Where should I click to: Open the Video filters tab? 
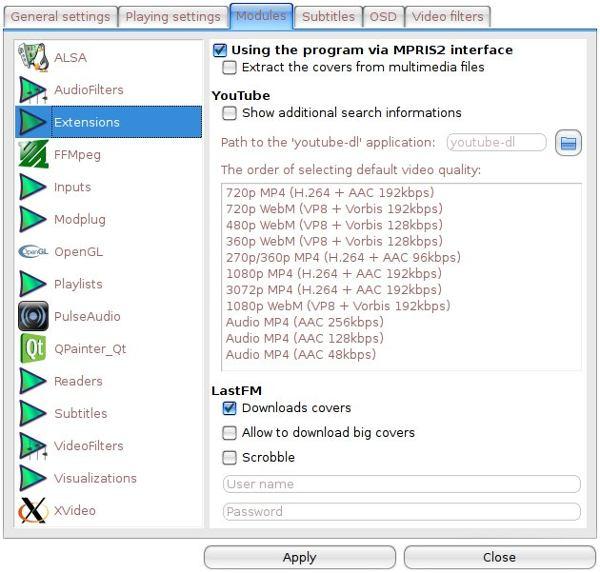[x=448, y=17]
